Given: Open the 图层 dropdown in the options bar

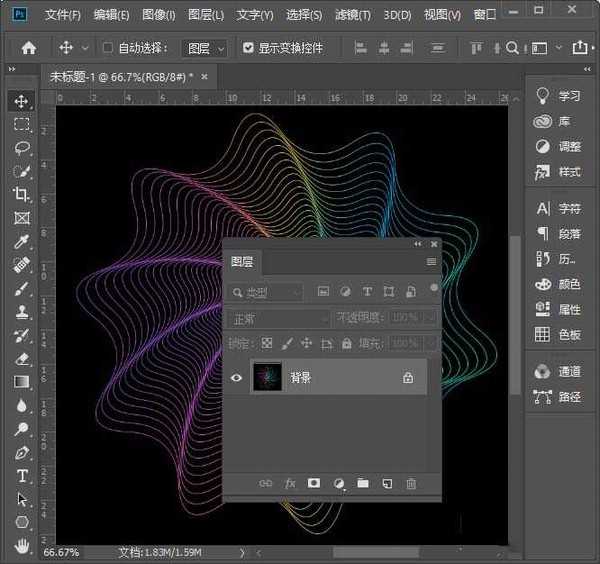Looking at the screenshot, I should (x=206, y=48).
